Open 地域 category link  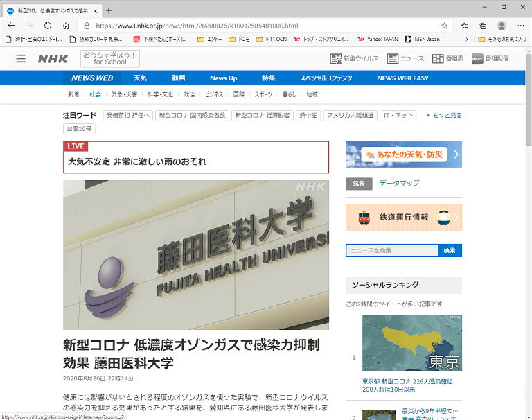(x=312, y=94)
